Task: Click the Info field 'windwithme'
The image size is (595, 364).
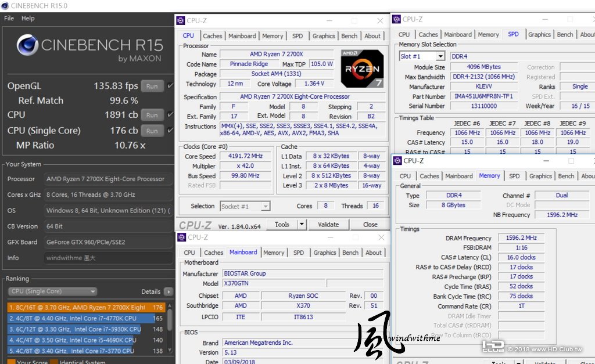Action: (107, 258)
